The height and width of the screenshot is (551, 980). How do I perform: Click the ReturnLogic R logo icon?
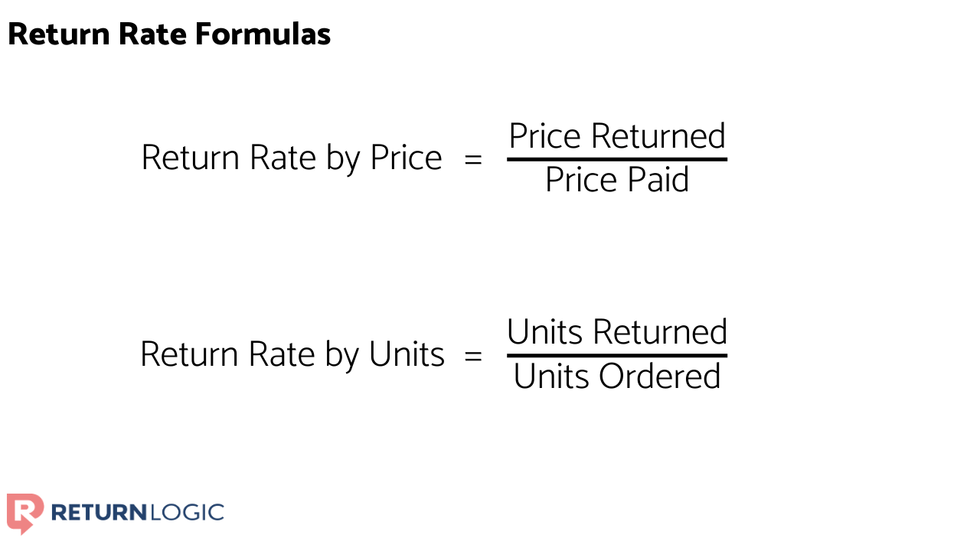(x=24, y=513)
